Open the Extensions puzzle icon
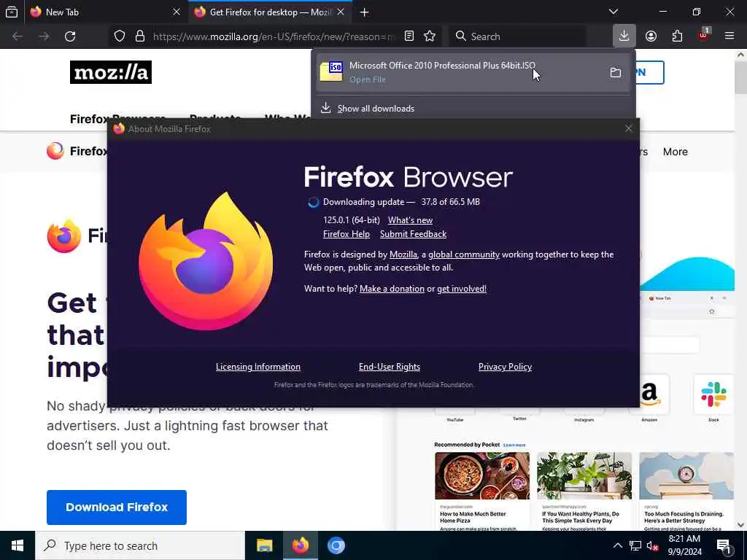Viewport: 747px width, 560px height. (x=677, y=36)
